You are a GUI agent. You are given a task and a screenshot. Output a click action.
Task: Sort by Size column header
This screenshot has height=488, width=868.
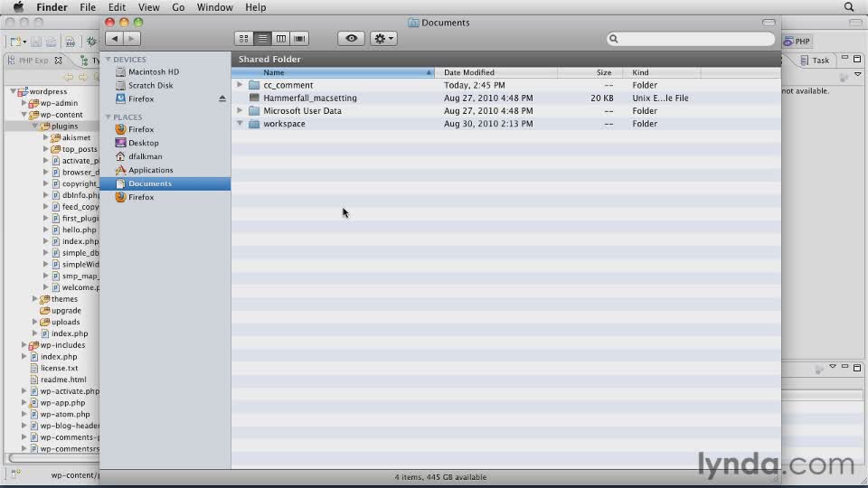click(590, 72)
